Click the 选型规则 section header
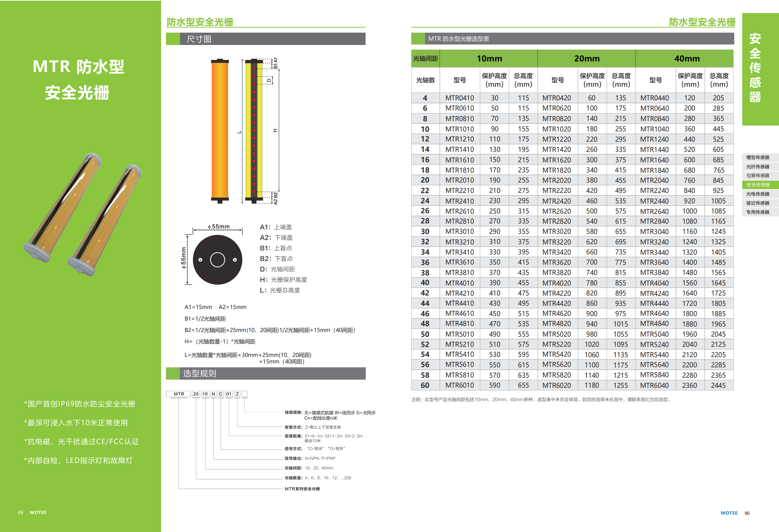Image resolution: width=779 pixels, height=532 pixels. [265, 373]
